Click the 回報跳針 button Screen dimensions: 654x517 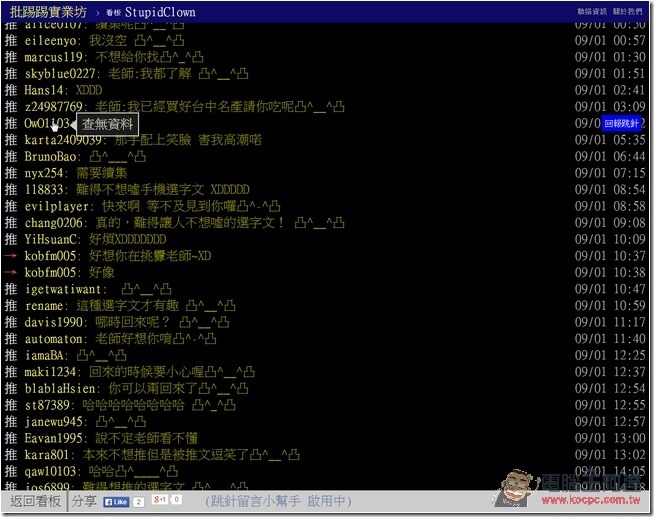coord(621,123)
